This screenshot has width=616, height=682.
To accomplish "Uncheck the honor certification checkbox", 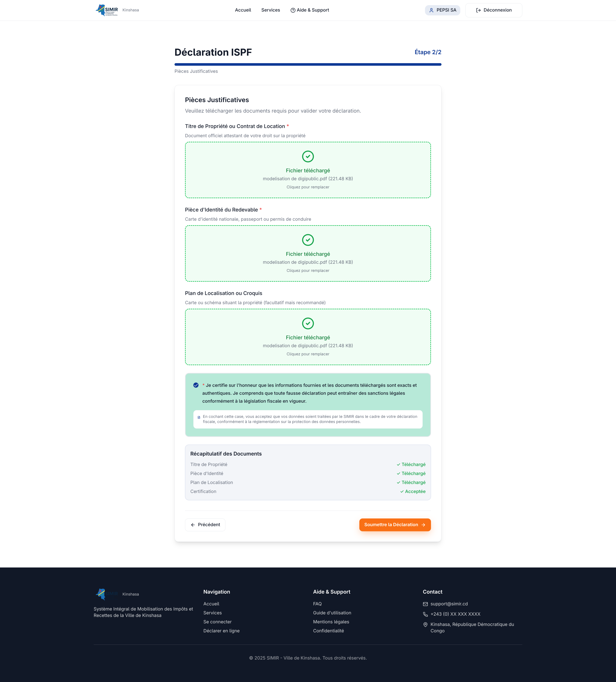I will [196, 385].
